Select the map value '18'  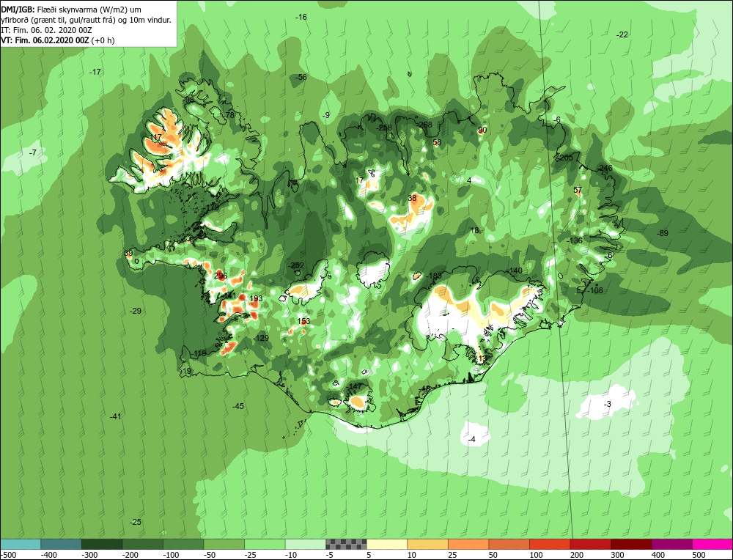click(475, 230)
